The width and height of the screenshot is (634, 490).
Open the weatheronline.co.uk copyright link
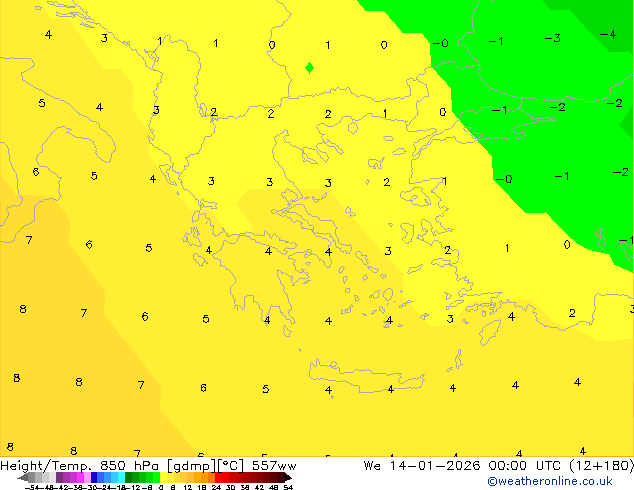click(x=550, y=481)
